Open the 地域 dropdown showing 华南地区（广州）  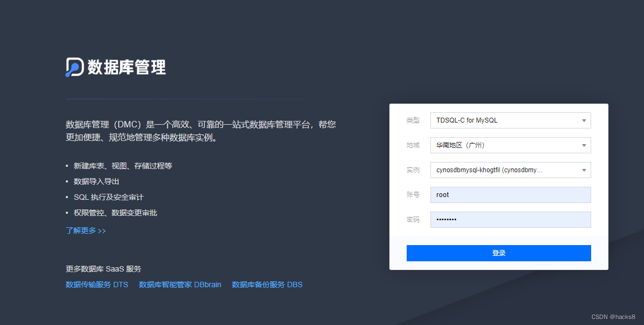511,145
